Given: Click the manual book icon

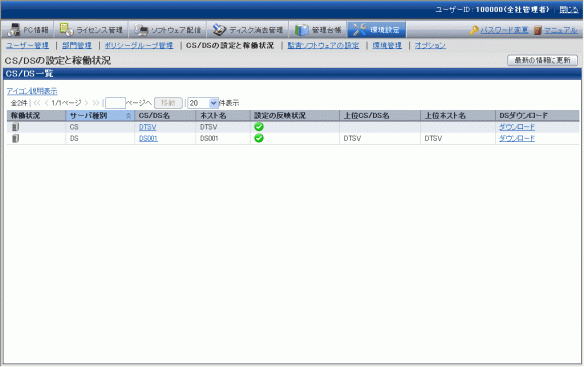Looking at the screenshot, I should tap(537, 30).
